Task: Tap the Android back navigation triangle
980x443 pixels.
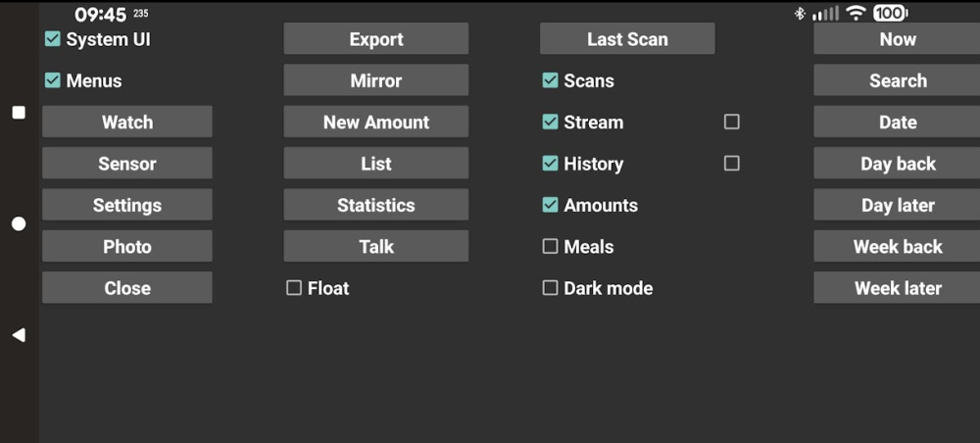Action: coord(19,335)
